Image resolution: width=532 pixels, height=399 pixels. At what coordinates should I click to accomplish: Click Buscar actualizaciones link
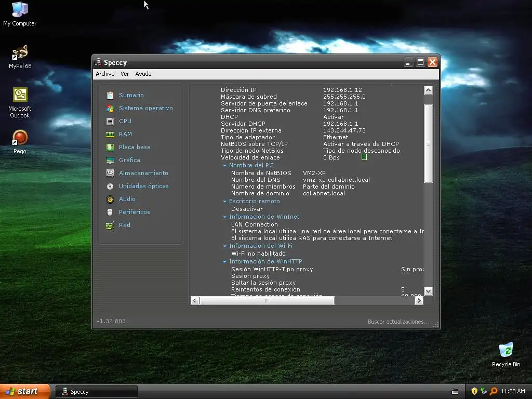click(398, 322)
